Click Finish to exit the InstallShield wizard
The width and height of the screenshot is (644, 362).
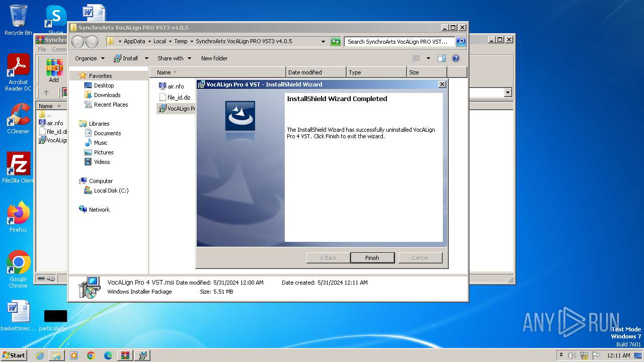[x=372, y=258]
